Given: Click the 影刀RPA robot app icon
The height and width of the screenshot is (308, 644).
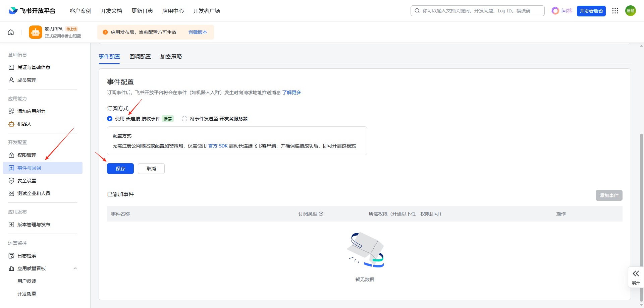Looking at the screenshot, I should tap(36, 32).
